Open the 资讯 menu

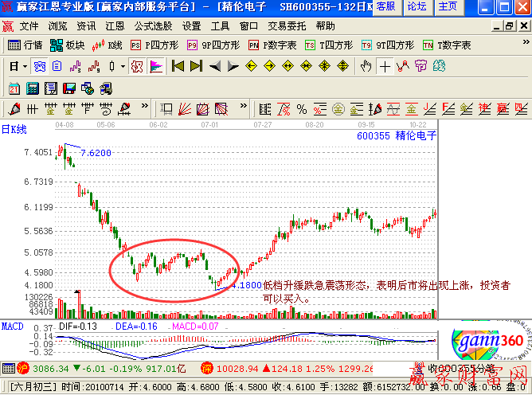pos(86,26)
